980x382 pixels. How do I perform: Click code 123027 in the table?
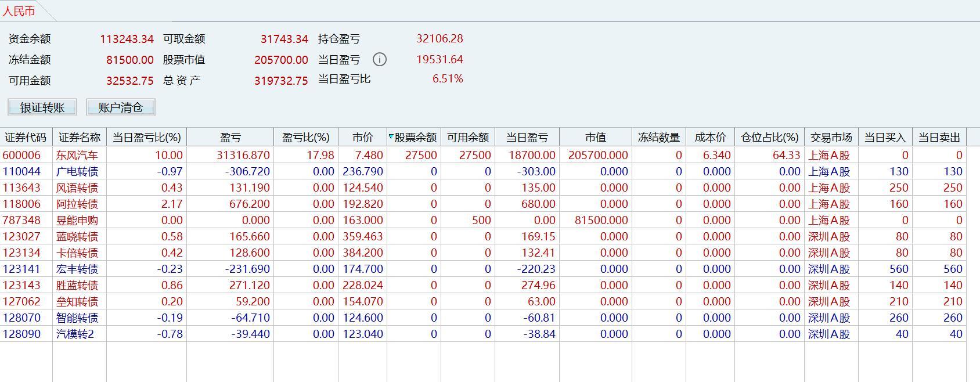(22, 236)
